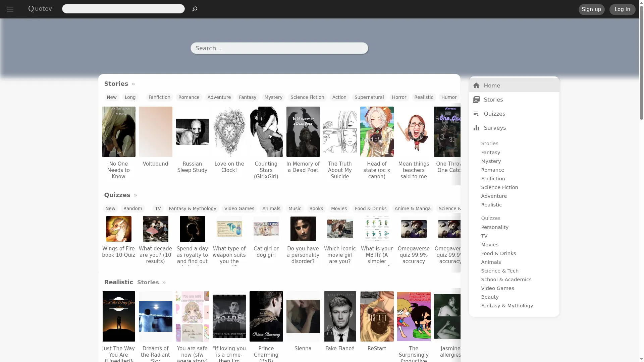
Task: Click the Quotev logo
Action: click(40, 9)
